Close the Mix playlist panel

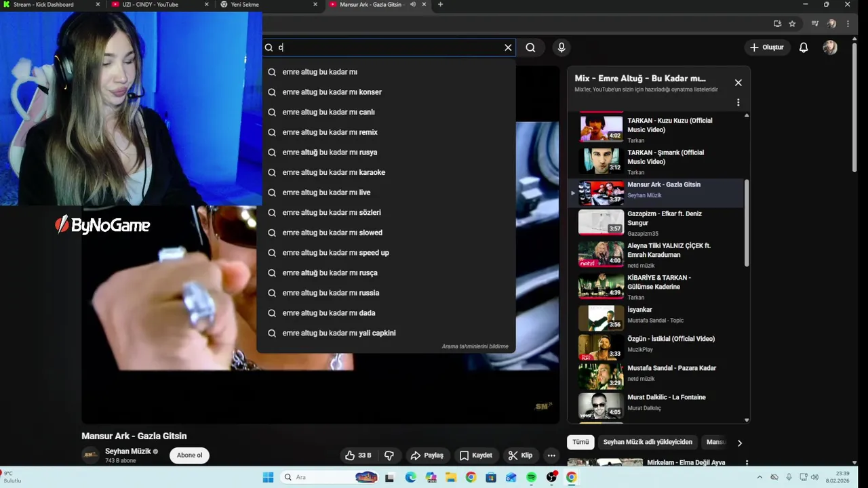click(x=738, y=83)
